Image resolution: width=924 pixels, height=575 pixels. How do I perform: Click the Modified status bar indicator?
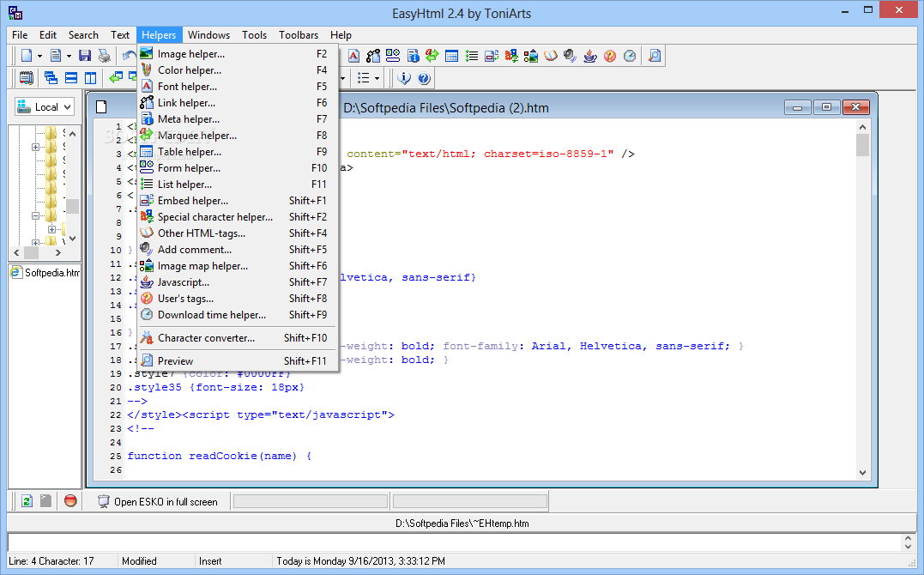(x=139, y=561)
